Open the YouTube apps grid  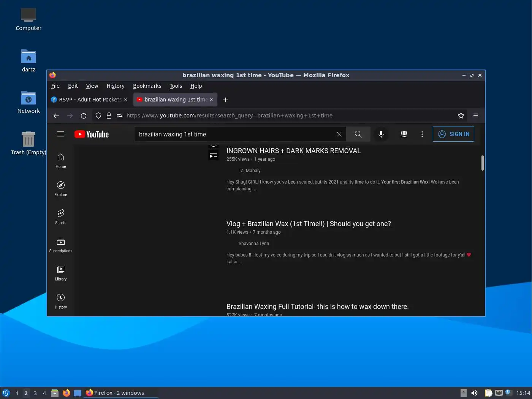[x=404, y=134]
